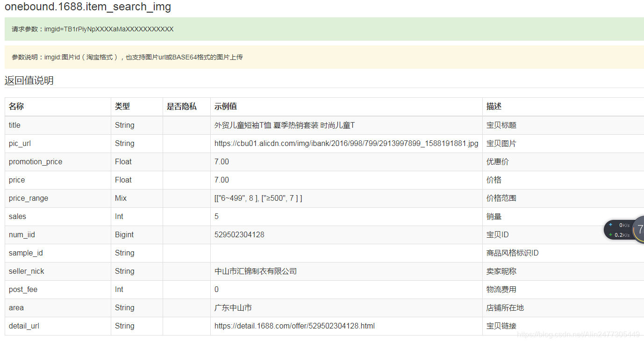This screenshot has width=644, height=343.
Task: Click the alicdn image URL example
Action: coord(346,143)
